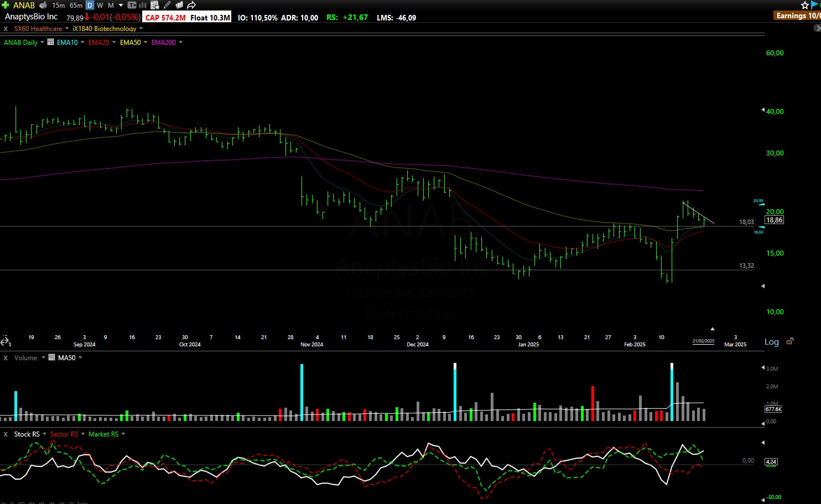Image resolution: width=821 pixels, height=504 pixels.
Task: Click the green plus add-symbol icon
Action: 6,5
